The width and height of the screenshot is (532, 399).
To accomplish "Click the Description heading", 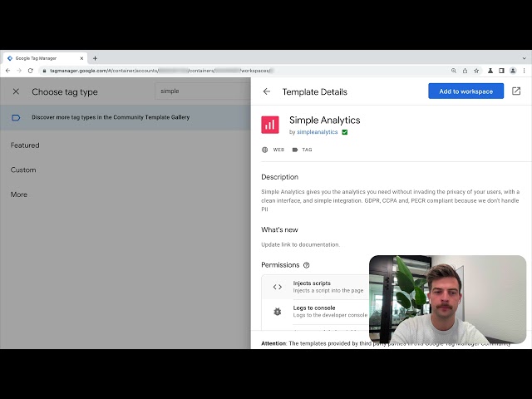I will click(280, 177).
